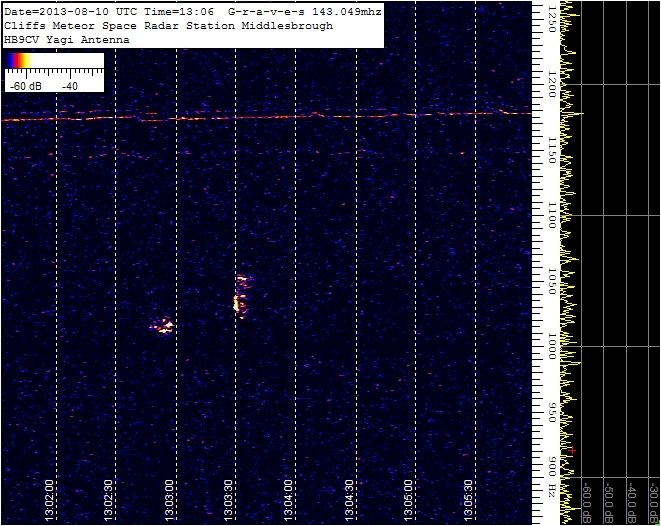
Task: Click the 'Cliffs Meteor Space Radar Station Middlesbrough' line
Action: pyautogui.click(x=168, y=26)
